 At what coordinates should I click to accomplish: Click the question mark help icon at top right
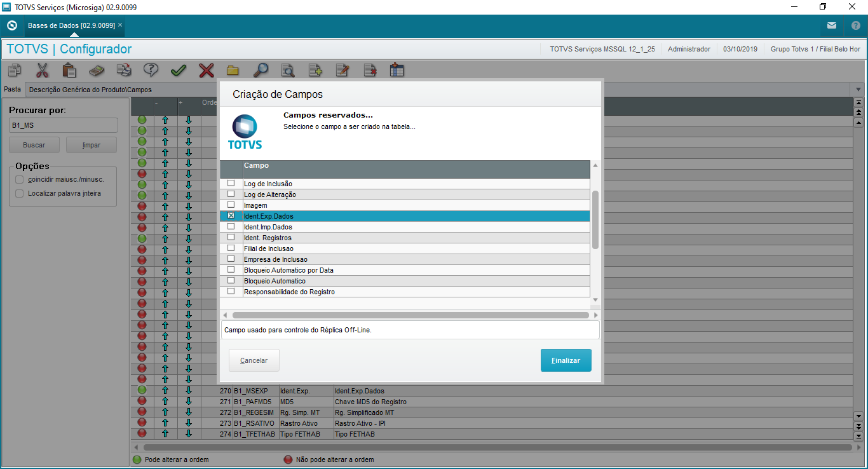(x=855, y=25)
